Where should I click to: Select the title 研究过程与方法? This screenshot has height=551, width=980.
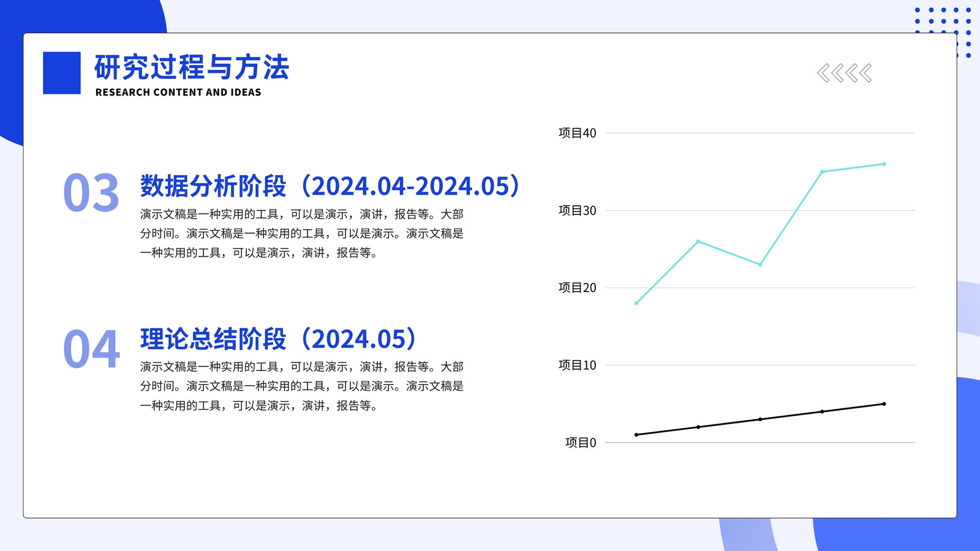191,67
